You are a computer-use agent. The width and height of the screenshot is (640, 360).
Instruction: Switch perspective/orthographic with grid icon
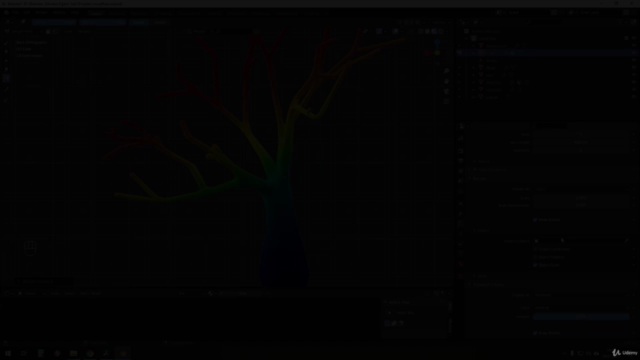click(446, 101)
